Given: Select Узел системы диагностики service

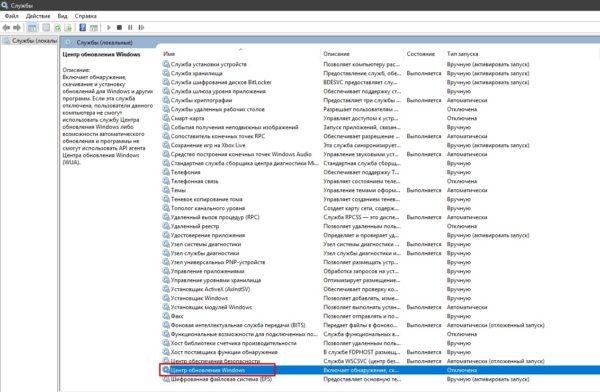Looking at the screenshot, I should [206, 244].
